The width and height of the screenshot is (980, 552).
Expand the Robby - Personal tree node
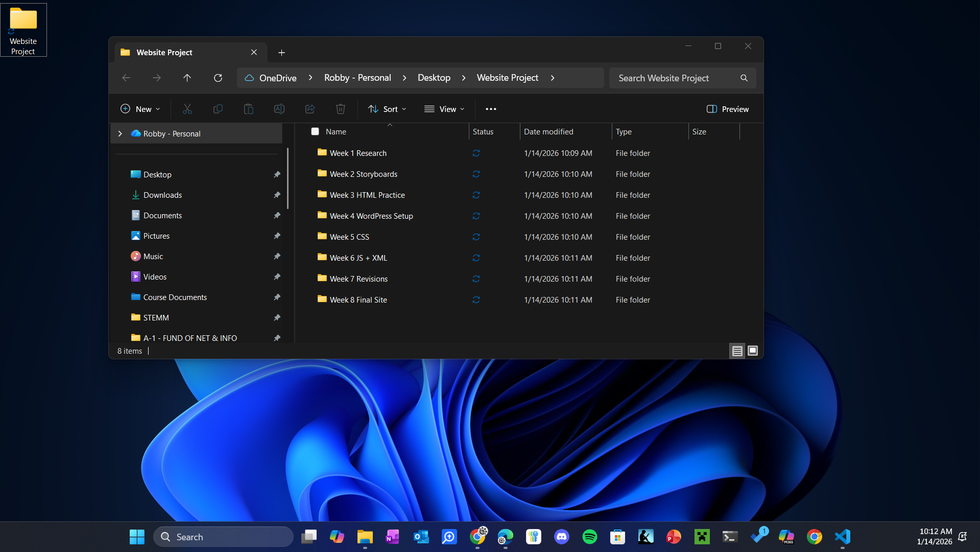[120, 133]
